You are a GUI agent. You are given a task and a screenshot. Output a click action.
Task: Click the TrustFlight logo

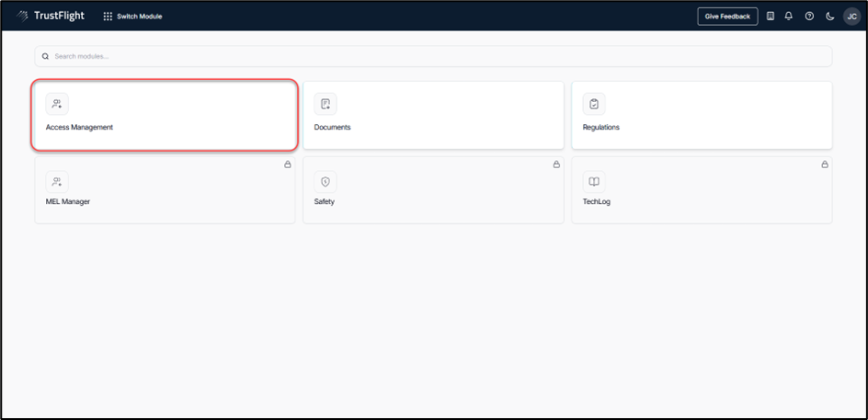pyautogui.click(x=51, y=16)
